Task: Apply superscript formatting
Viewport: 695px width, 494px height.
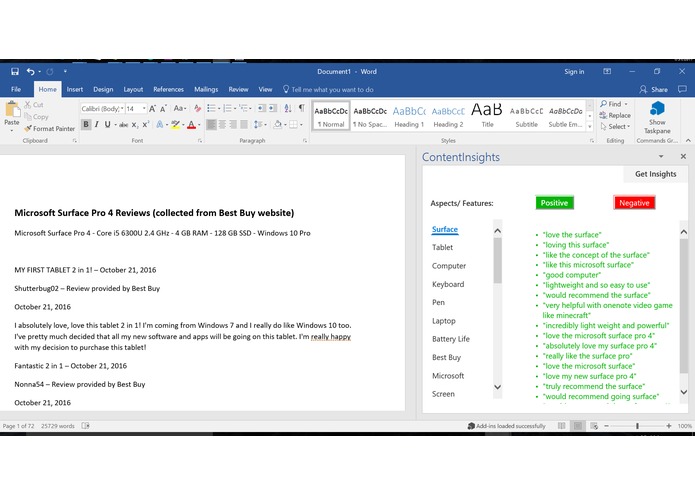Action: (145, 125)
